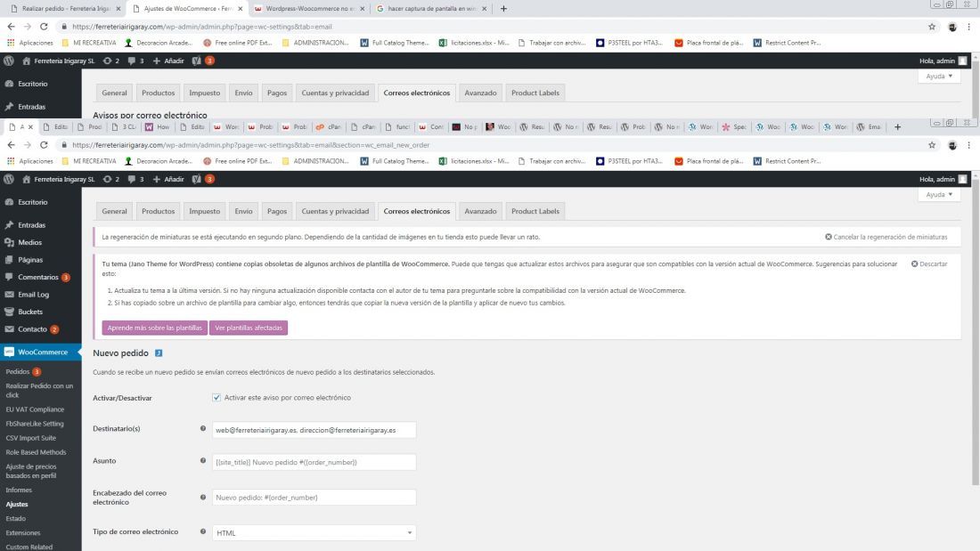Click 'Hola, admin' in lower window admin bar

click(943, 179)
